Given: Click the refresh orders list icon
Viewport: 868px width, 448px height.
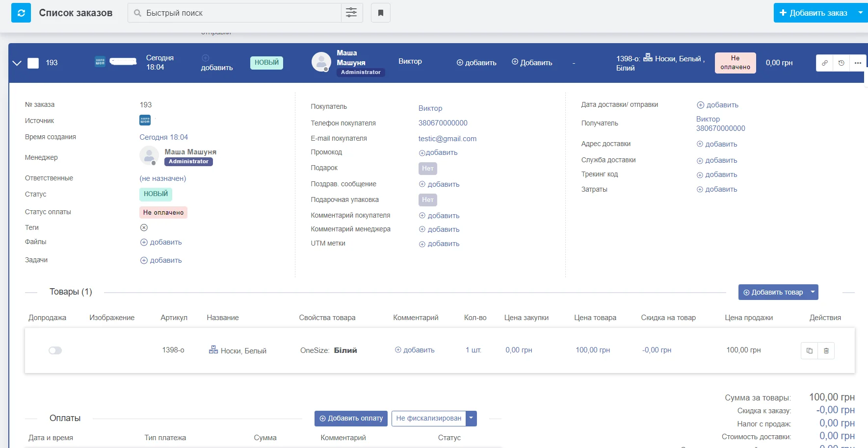Looking at the screenshot, I should pyautogui.click(x=21, y=13).
